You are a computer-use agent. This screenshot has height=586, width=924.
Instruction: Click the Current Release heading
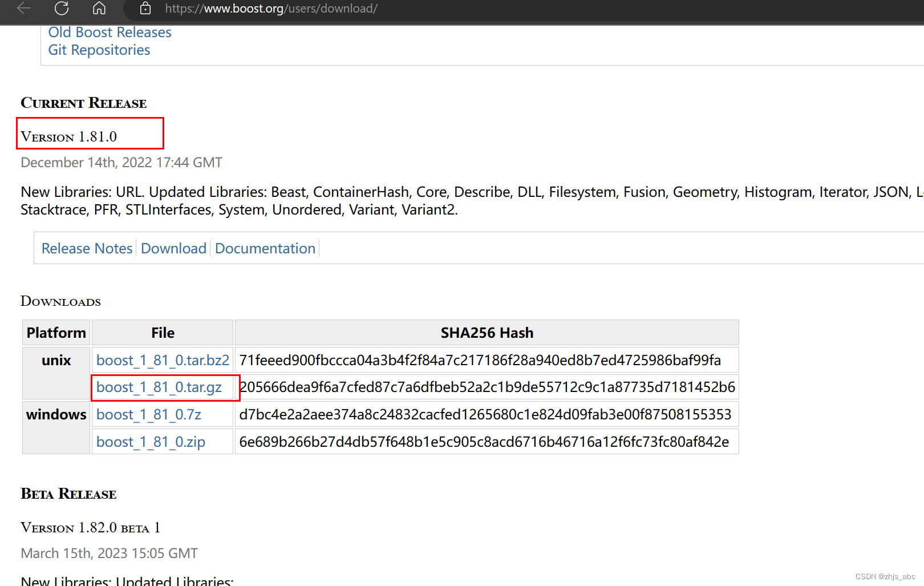[84, 103]
